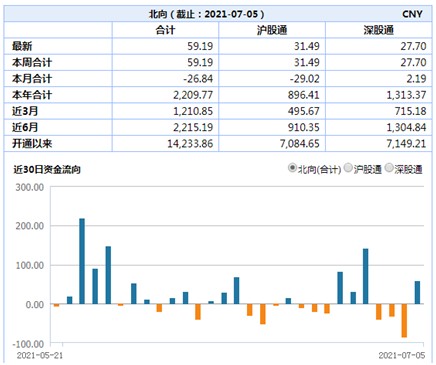The image size is (436, 365).
Task: Click the 300.00 y-axis label
Action: coord(30,187)
